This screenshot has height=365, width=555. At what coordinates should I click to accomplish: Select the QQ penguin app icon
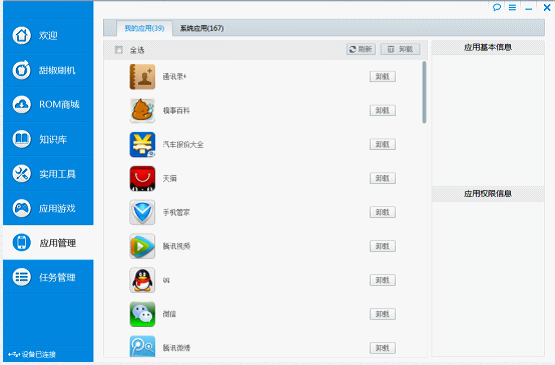142,280
